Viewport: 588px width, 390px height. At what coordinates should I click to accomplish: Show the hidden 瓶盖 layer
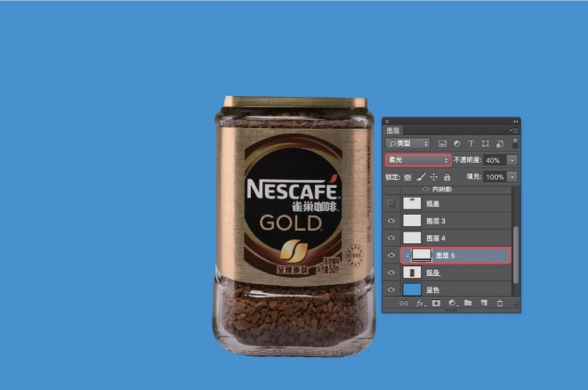pyautogui.click(x=391, y=203)
